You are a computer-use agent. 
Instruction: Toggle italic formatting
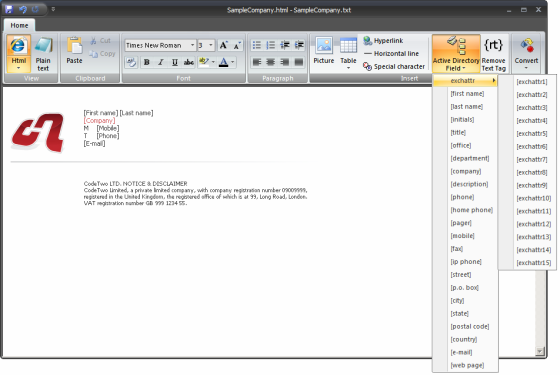point(161,62)
